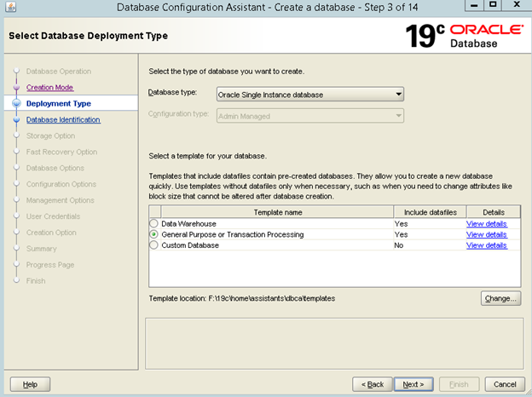Go to the Creation Mode step

49,88
